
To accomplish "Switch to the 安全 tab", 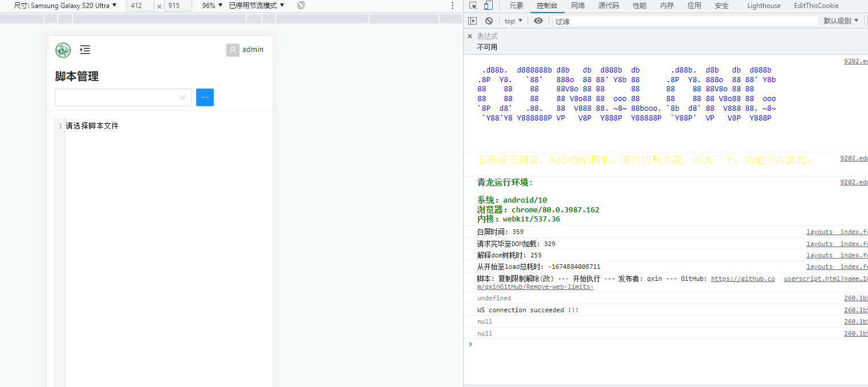I will point(721,6).
